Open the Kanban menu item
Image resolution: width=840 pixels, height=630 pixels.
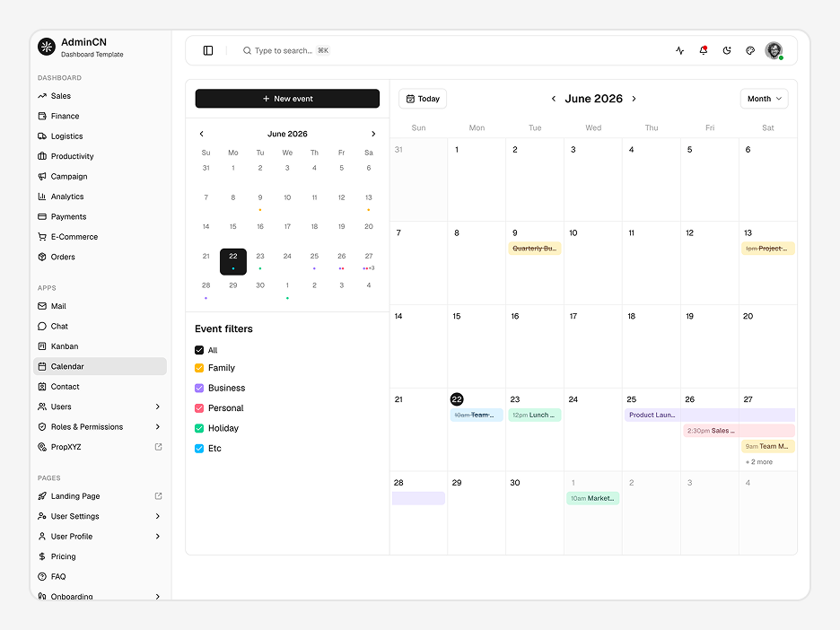pyautogui.click(x=100, y=346)
